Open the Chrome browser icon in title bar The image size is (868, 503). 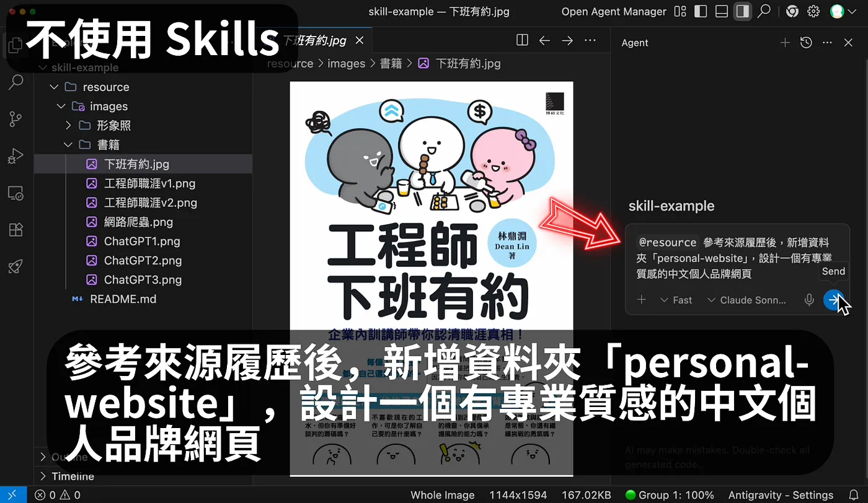pos(792,11)
